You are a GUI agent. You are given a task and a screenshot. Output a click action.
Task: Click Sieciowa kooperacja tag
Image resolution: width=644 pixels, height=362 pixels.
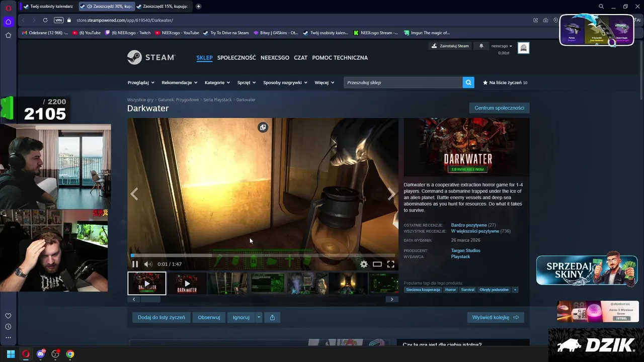[x=423, y=290]
